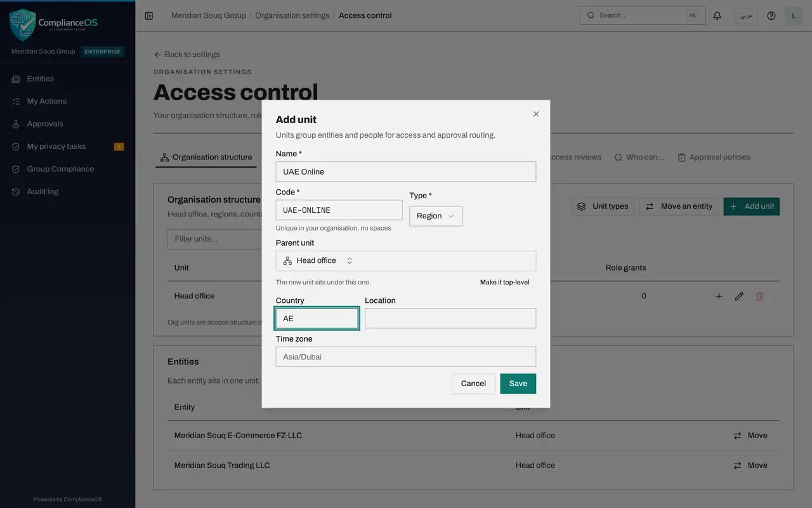
Task: Open the user avatar L menu
Action: coord(794,15)
